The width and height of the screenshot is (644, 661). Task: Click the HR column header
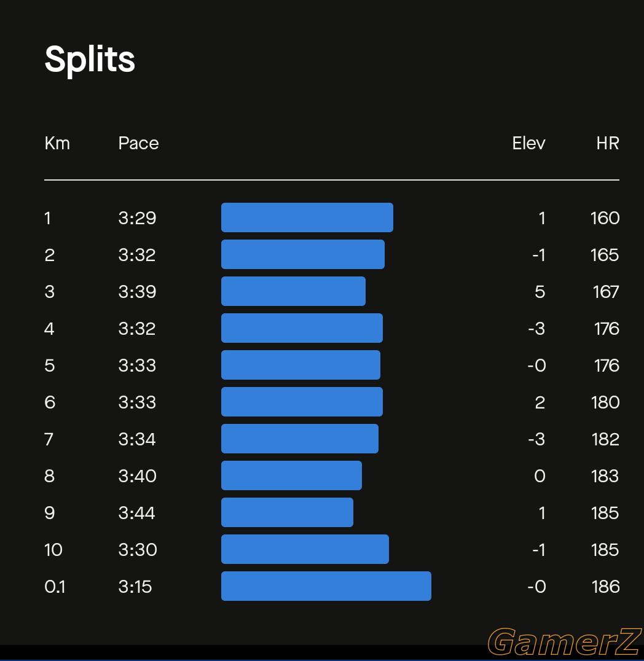coord(608,143)
